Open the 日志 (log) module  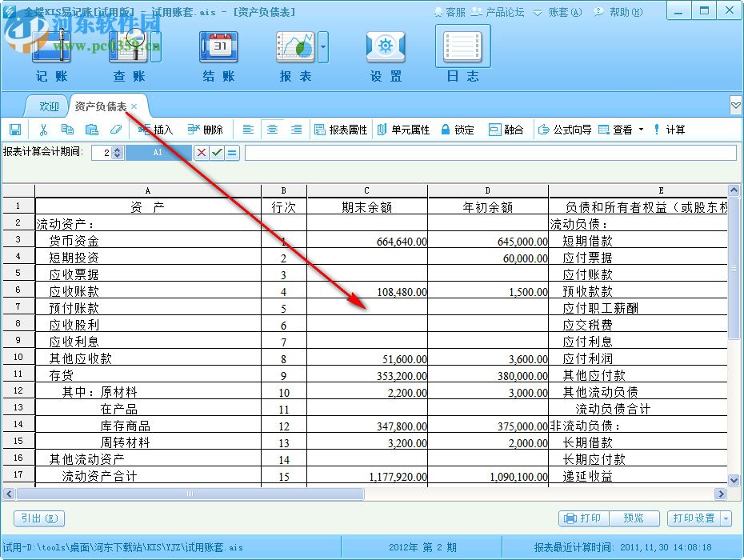pyautogui.click(x=462, y=54)
